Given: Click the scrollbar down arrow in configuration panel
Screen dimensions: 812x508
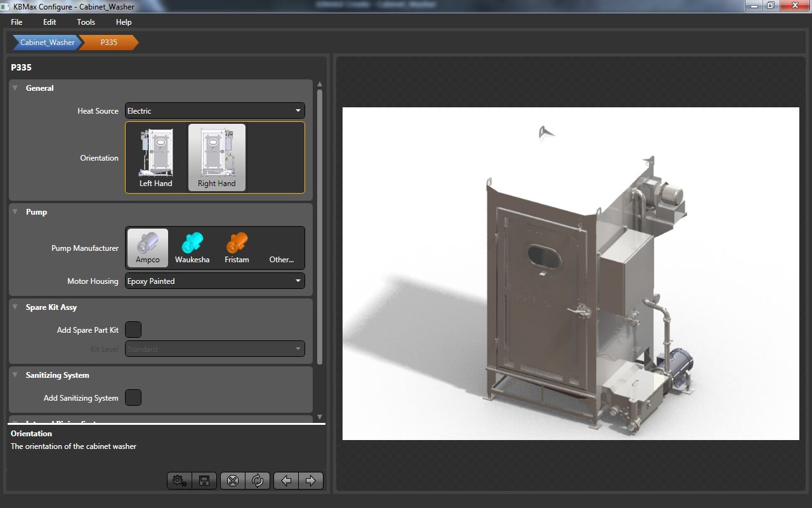Looking at the screenshot, I should pos(320,417).
